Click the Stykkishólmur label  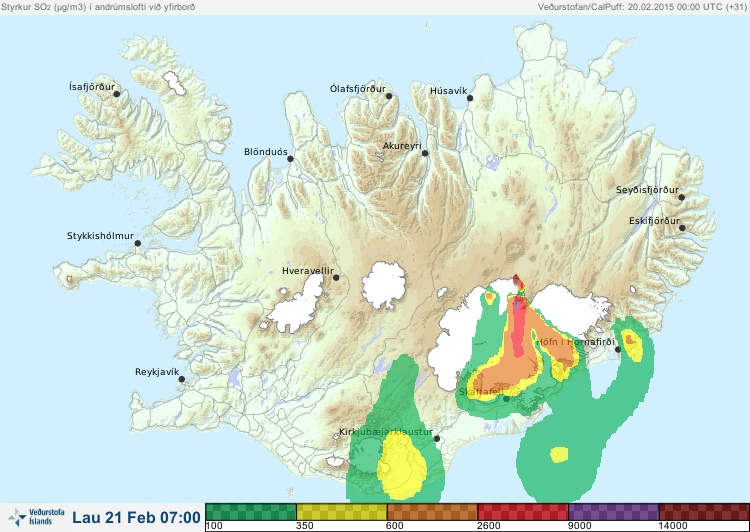click(x=100, y=236)
